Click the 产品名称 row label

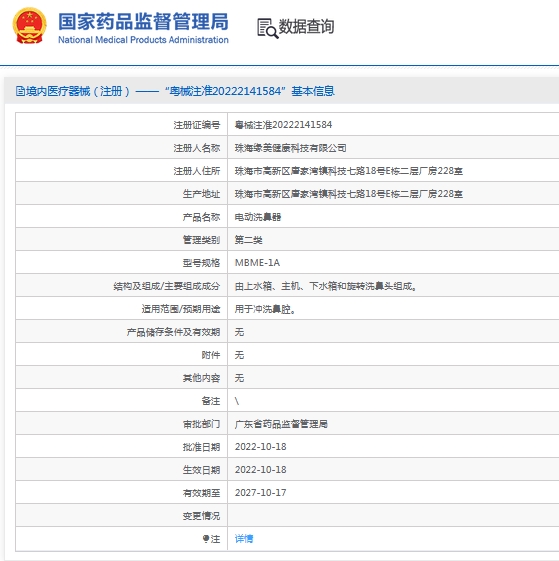point(201,217)
